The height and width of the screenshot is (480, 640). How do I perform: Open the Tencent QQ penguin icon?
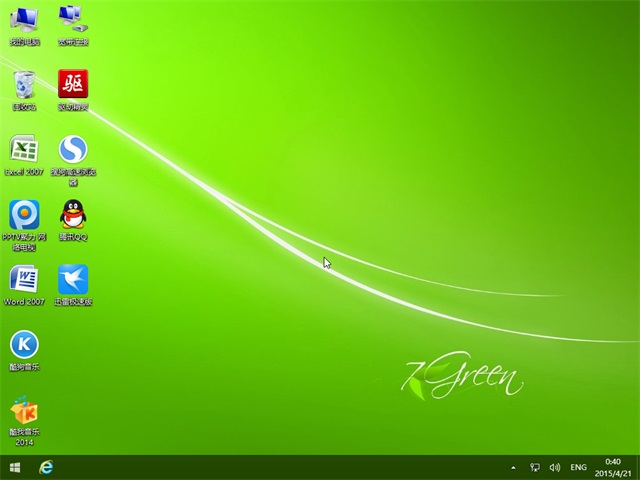(73, 214)
